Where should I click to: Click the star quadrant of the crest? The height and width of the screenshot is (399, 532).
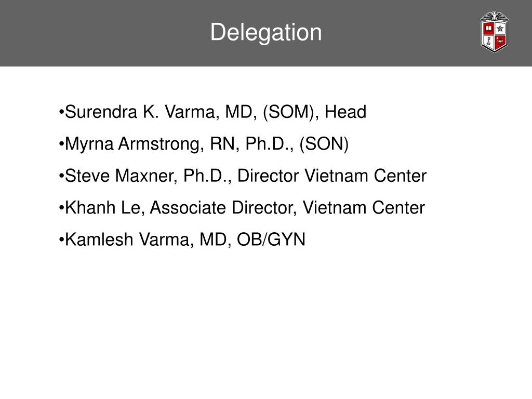coord(500,28)
